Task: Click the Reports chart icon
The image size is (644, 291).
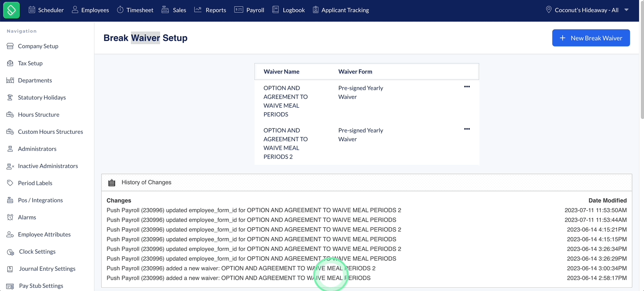Action: [198, 9]
